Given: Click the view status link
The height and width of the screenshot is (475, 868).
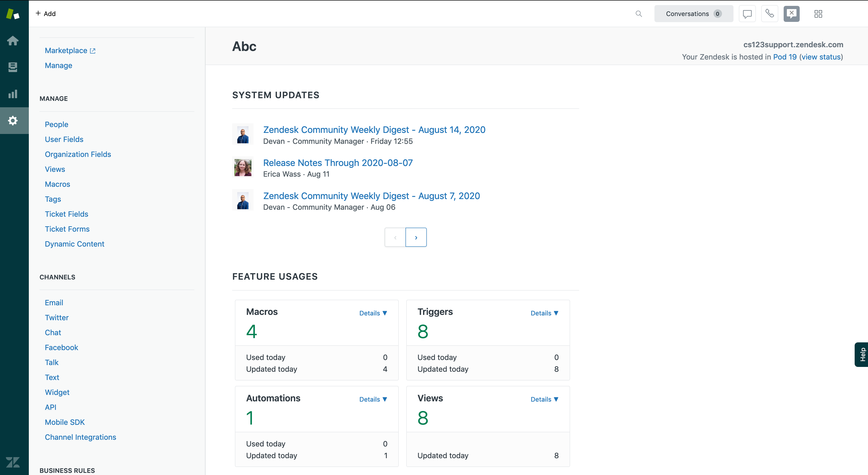Looking at the screenshot, I should coord(821,57).
